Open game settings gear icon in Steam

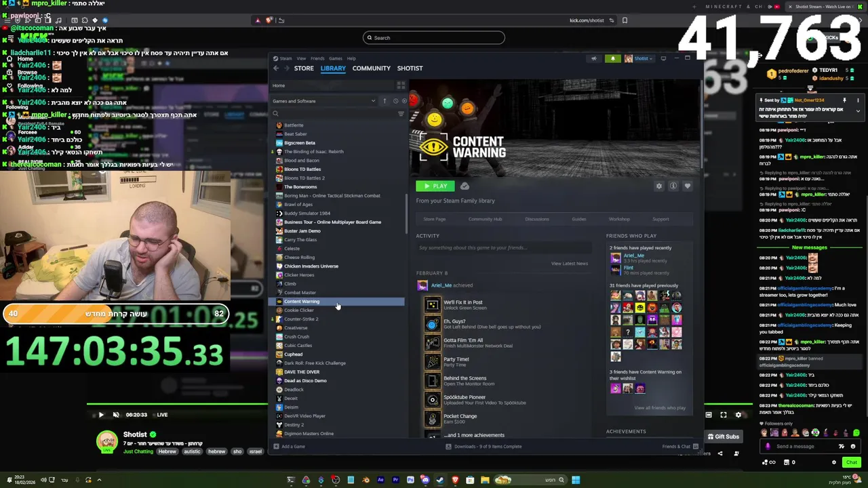click(658, 186)
